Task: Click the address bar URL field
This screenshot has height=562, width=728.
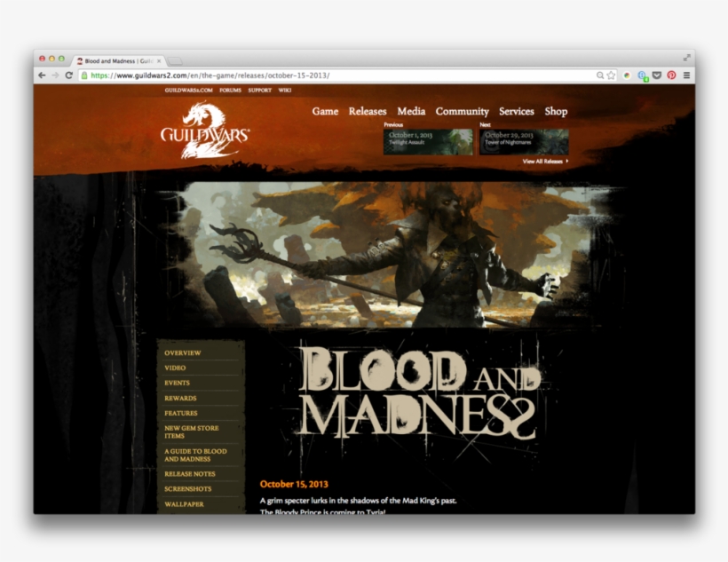Action: pos(337,75)
